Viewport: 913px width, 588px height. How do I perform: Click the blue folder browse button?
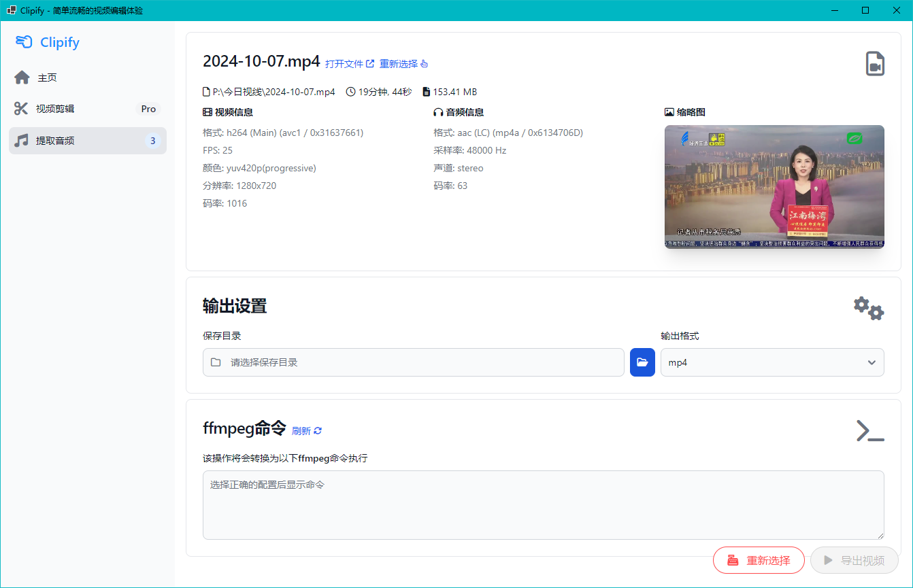[642, 362]
